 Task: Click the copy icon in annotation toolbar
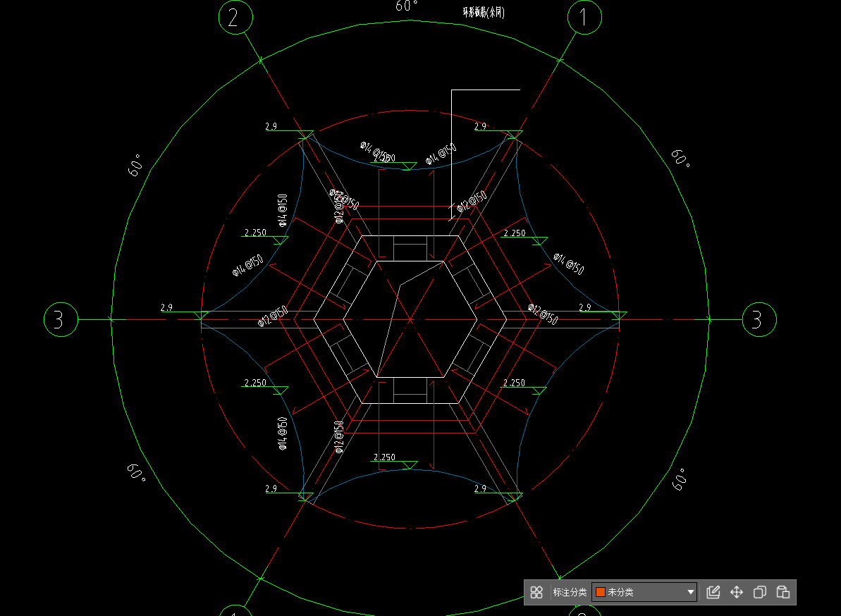759,592
